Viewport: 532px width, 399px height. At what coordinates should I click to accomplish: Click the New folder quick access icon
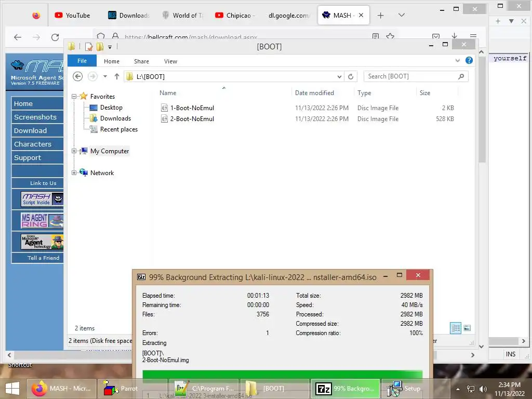tap(100, 47)
